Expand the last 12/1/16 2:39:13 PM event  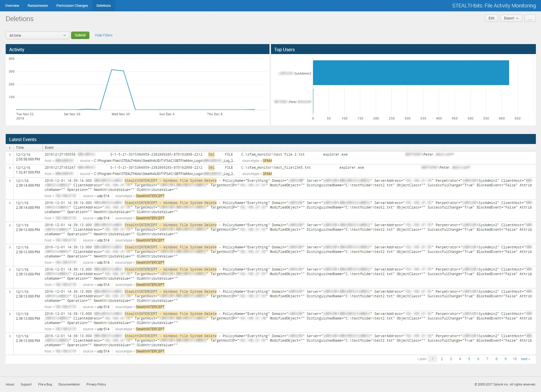(x=10, y=336)
